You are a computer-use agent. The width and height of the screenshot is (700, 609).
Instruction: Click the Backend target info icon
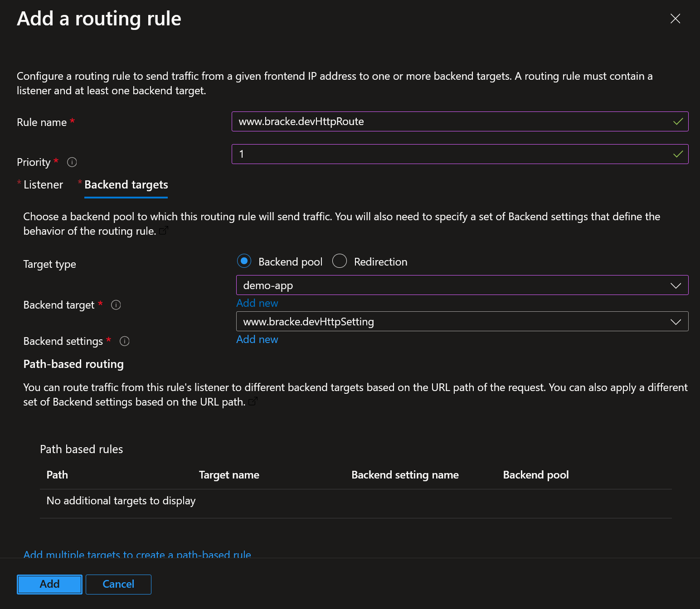click(x=116, y=305)
